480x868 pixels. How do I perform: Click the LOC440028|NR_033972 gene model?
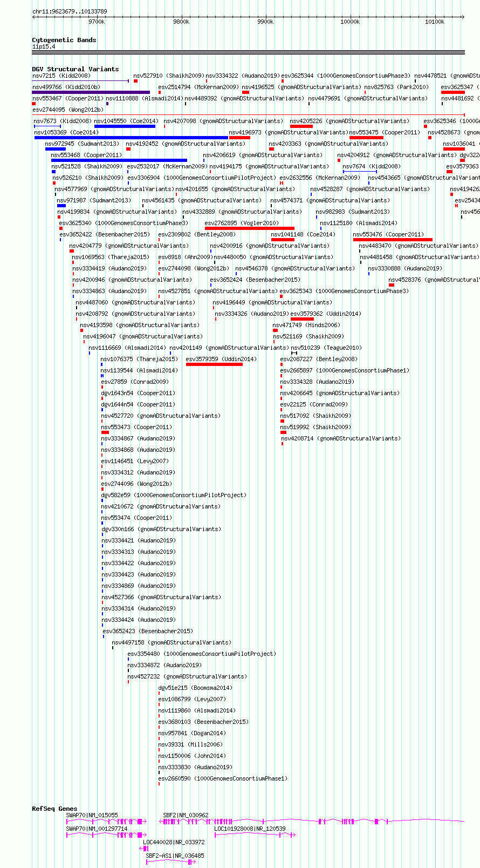click(143, 849)
